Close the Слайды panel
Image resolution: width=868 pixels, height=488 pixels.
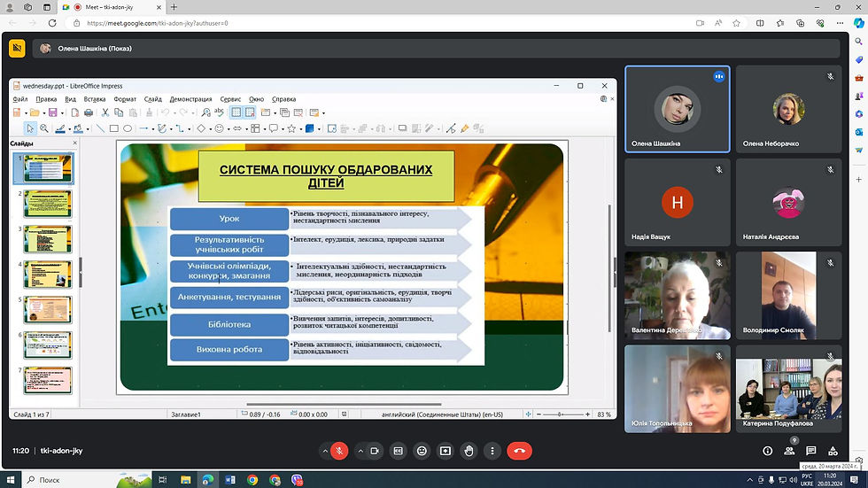click(75, 143)
